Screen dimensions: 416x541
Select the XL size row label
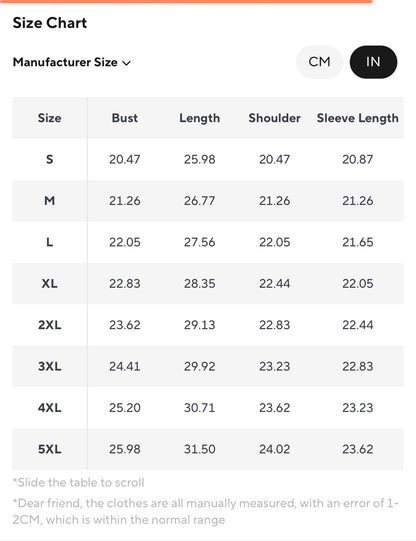[x=50, y=284]
